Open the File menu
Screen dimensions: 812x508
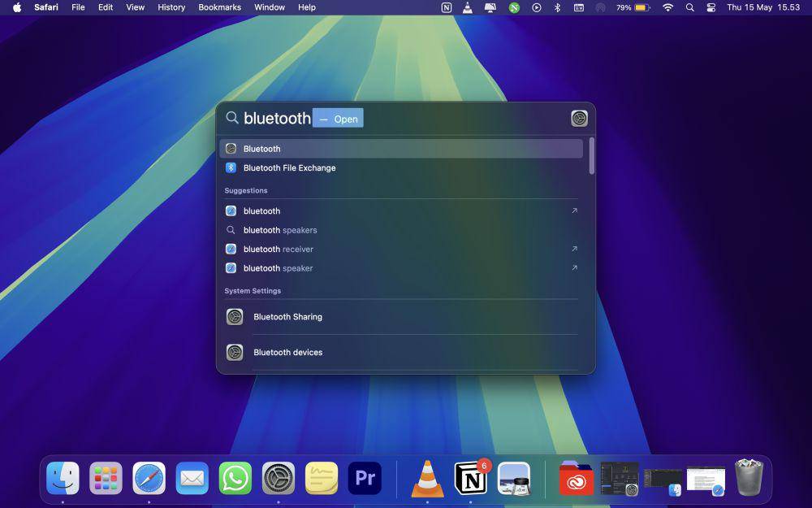78,7
